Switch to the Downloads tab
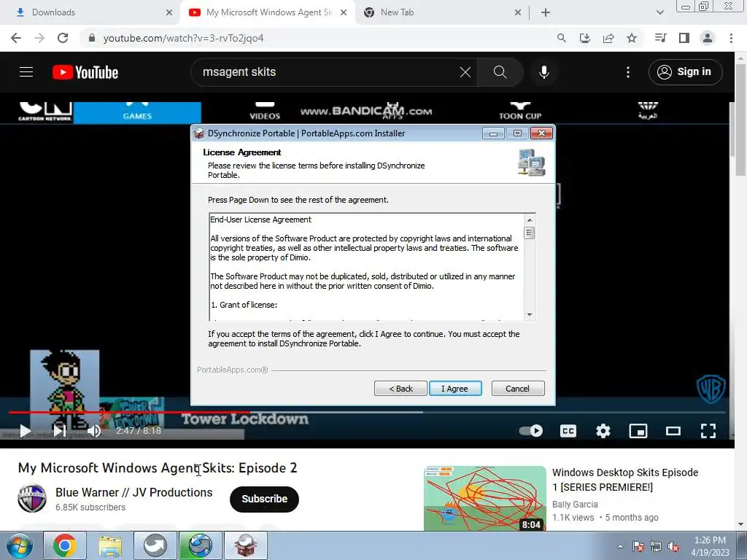The width and height of the screenshot is (747, 560). coord(90,12)
